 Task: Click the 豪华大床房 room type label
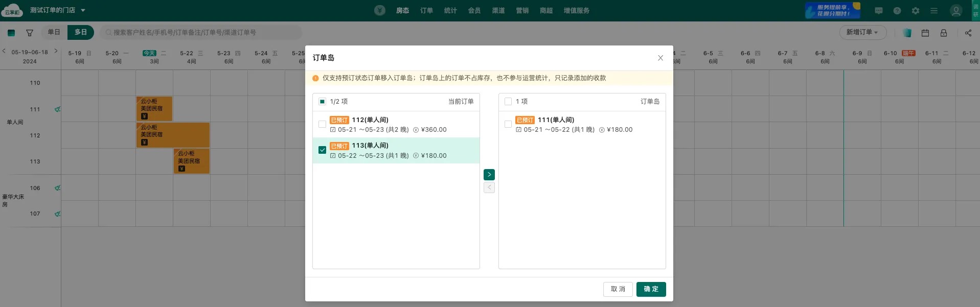tap(13, 200)
